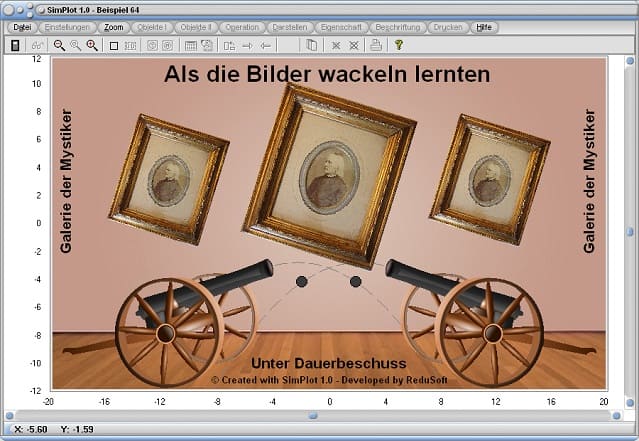The height and width of the screenshot is (441, 639).
Task: Click the calculator icon in the toolbar
Action: pos(15,45)
